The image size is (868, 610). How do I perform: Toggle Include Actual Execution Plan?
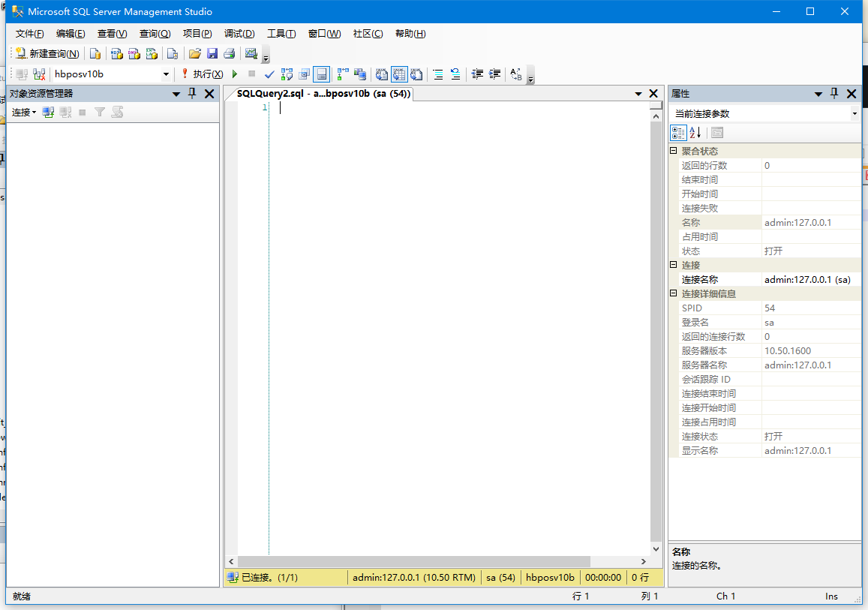coord(343,74)
